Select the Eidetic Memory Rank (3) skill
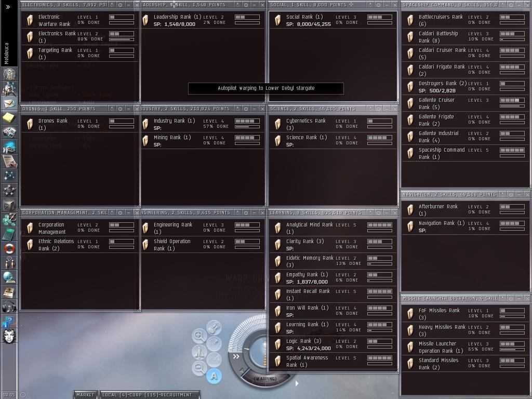 [x=332, y=261]
